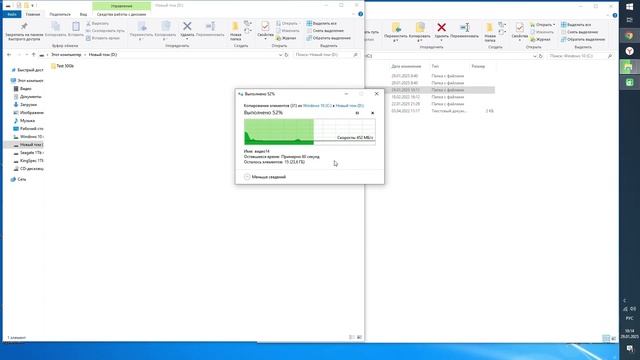Image resolution: width=640 pixels, height=360 pixels.
Task: Open Properties in right Explorer window
Action: [519, 31]
